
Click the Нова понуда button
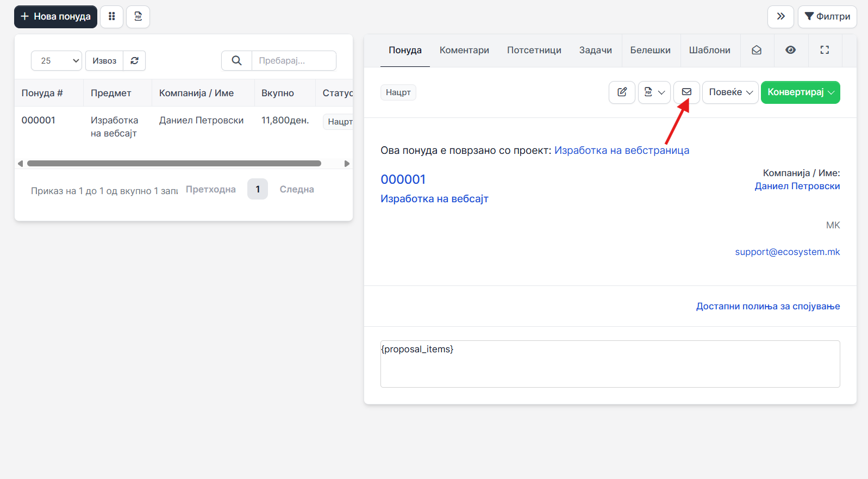pos(55,17)
